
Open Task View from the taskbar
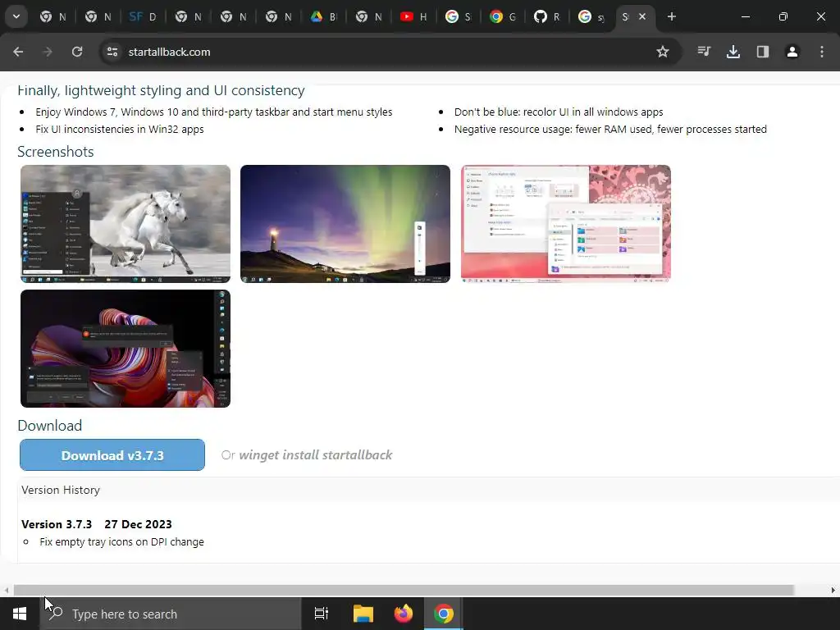pyautogui.click(x=322, y=614)
